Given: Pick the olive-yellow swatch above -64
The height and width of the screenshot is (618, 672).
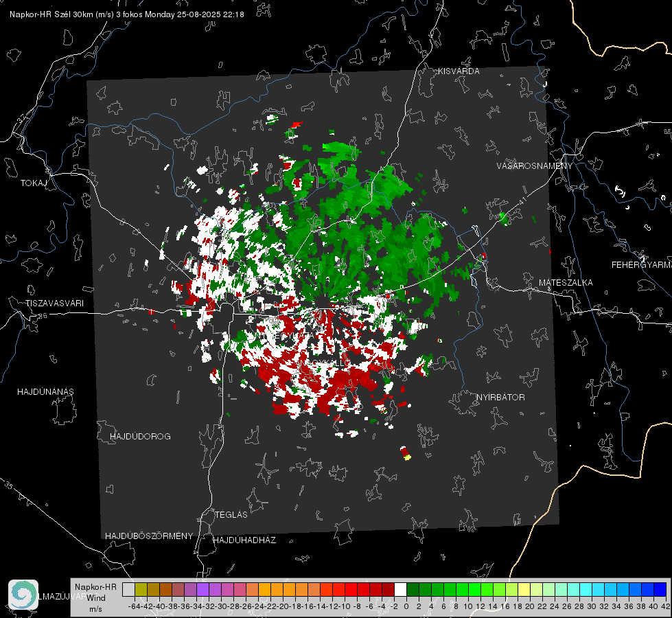Looking at the screenshot, I should [x=141, y=590].
